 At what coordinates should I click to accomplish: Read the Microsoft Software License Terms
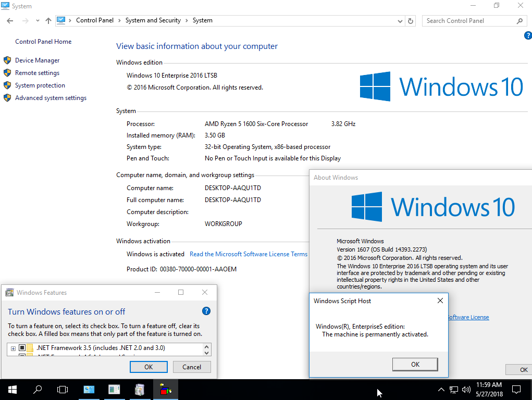249,254
